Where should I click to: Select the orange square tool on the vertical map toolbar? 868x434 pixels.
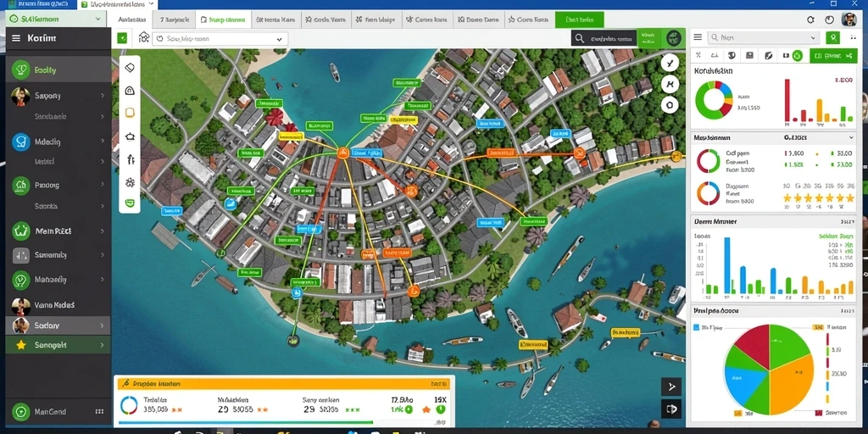point(130,113)
